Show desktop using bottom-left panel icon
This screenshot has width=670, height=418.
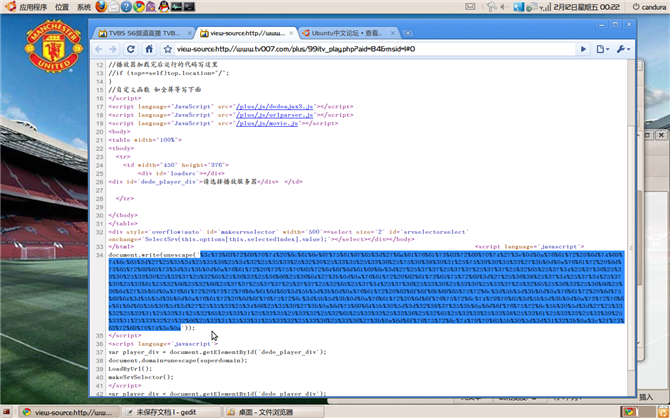point(7,412)
